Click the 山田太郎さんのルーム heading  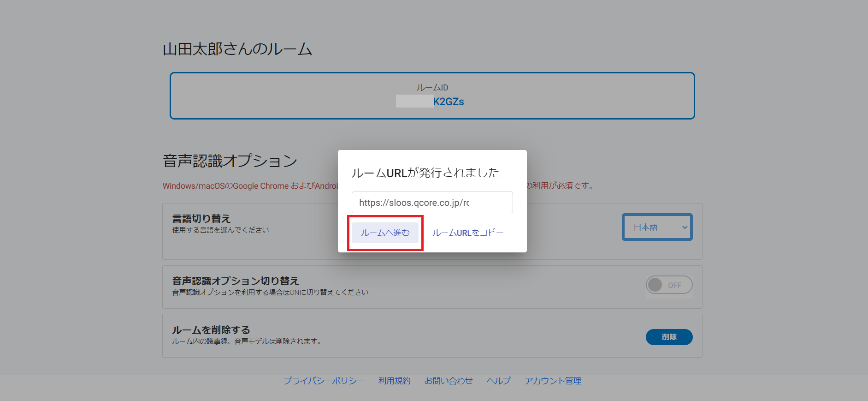tap(237, 49)
